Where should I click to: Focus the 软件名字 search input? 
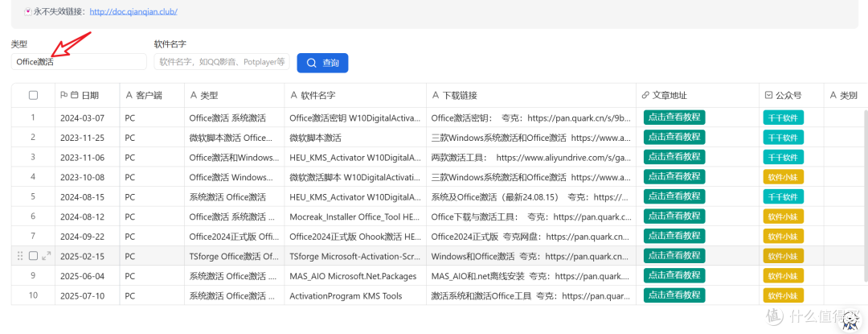222,62
